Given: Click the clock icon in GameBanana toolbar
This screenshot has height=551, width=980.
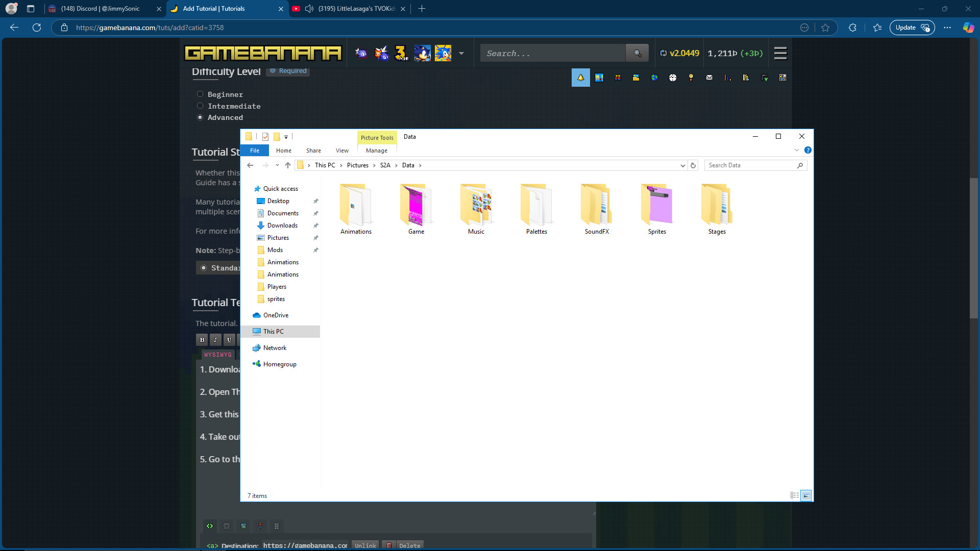Looking at the screenshot, I should tap(673, 78).
